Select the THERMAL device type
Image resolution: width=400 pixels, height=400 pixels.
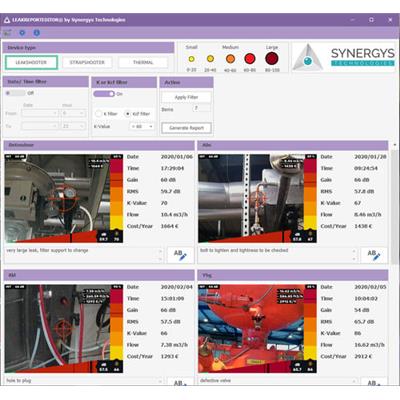[143, 62]
